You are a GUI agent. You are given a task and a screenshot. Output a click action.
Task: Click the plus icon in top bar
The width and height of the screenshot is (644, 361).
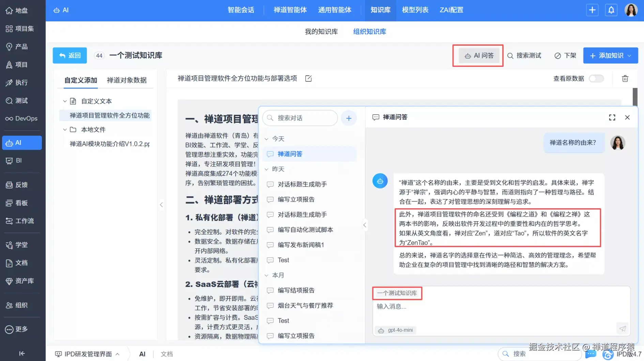pyautogui.click(x=592, y=10)
